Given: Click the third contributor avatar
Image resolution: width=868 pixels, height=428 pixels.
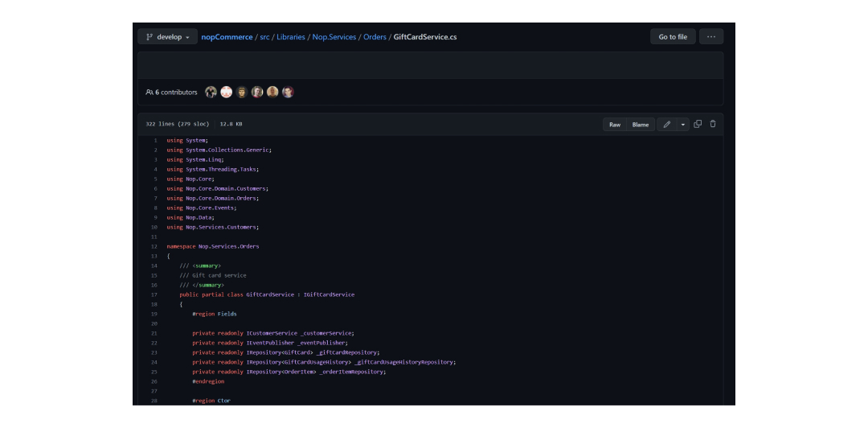Looking at the screenshot, I should [242, 92].
